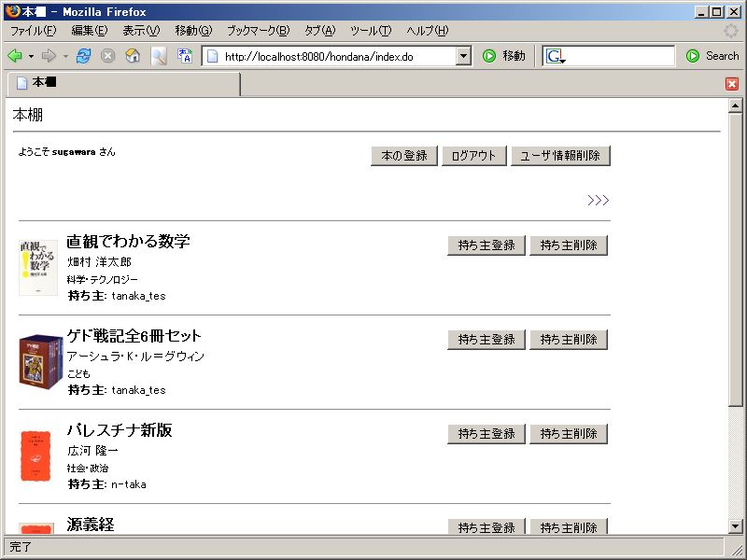Viewport: 747px width, 560px height.
Task: Open the ツール (Tools) menu
Action: pos(371,31)
